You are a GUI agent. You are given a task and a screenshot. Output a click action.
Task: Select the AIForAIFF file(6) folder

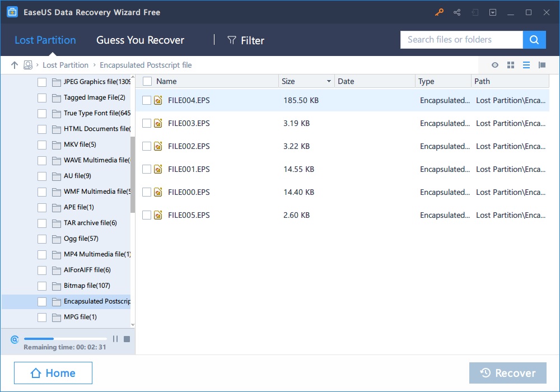(87, 270)
